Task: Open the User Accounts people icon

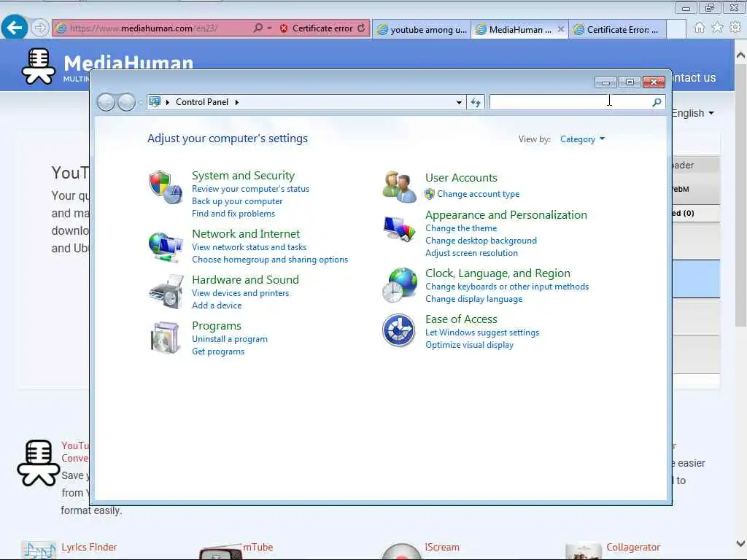Action: tap(399, 187)
